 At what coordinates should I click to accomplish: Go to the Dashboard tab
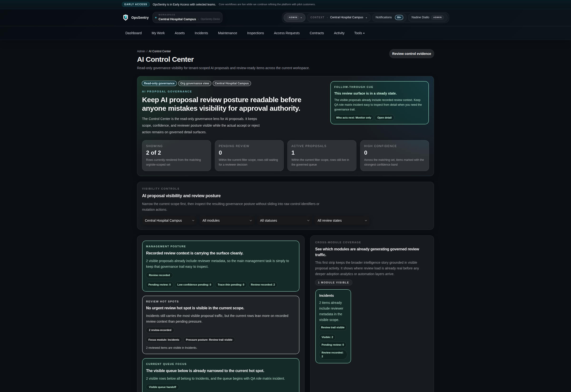(x=133, y=33)
